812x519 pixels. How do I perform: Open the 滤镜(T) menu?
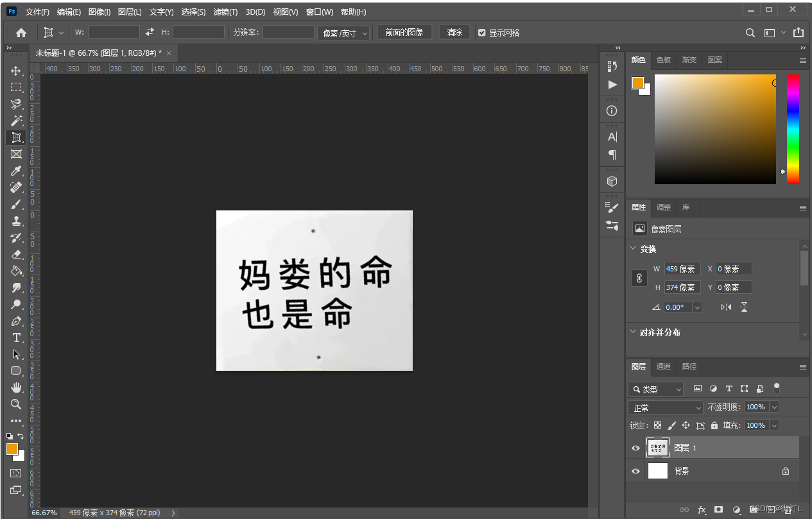pyautogui.click(x=225, y=12)
